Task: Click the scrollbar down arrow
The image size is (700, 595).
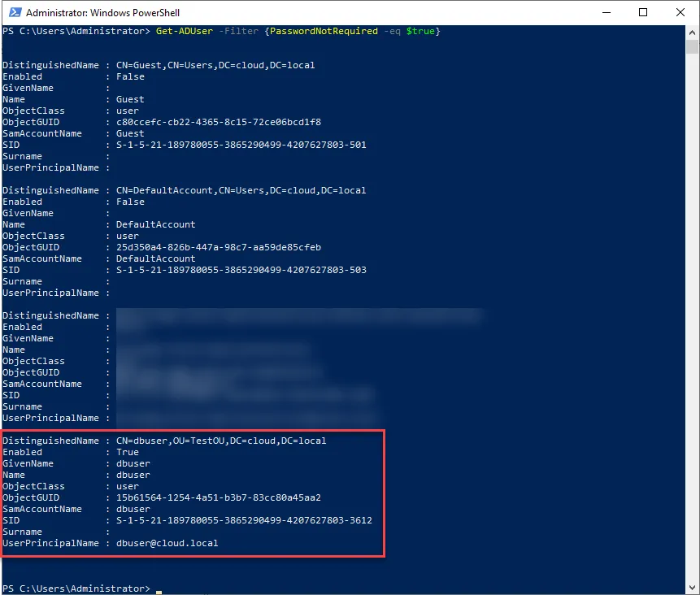Action: tap(692, 588)
